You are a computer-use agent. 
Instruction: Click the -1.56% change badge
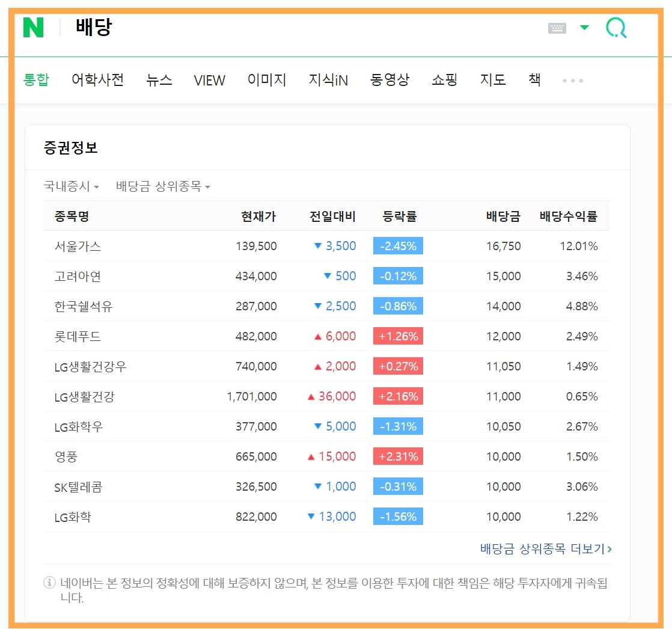pyautogui.click(x=398, y=516)
